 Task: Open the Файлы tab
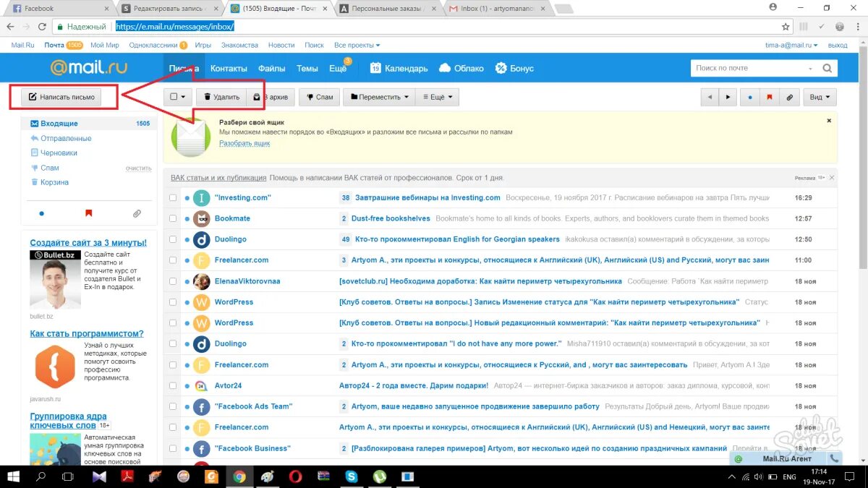272,68
